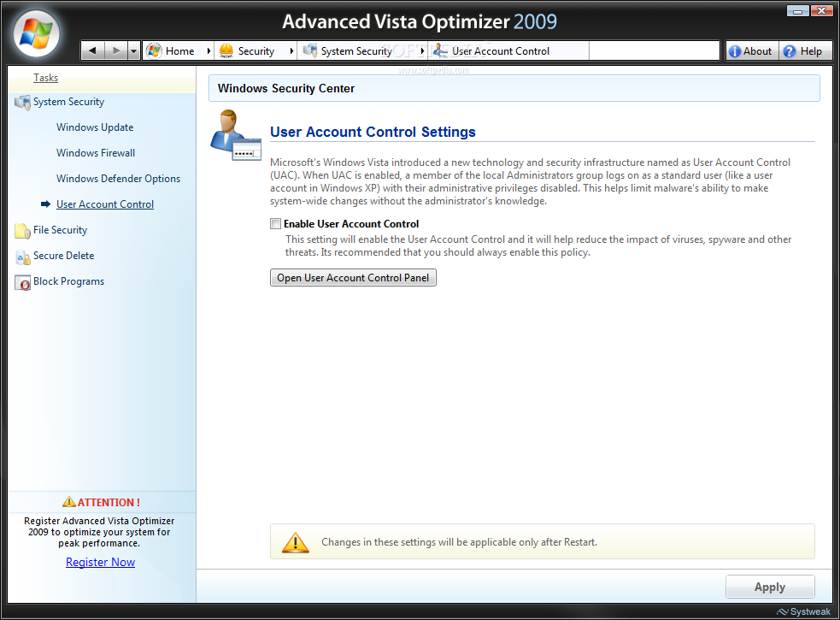Click the Windows Security Center heading
840x620 pixels.
286,88
